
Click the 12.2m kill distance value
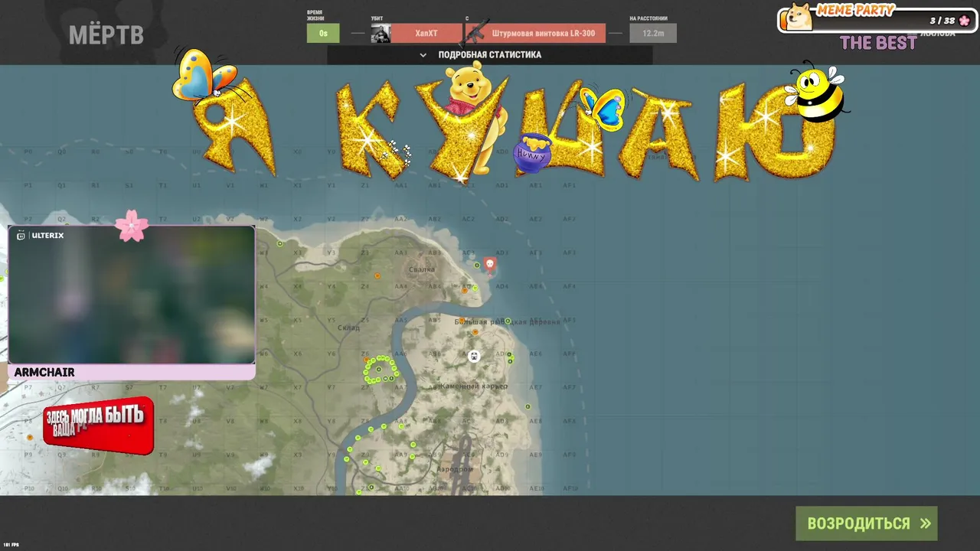(653, 33)
